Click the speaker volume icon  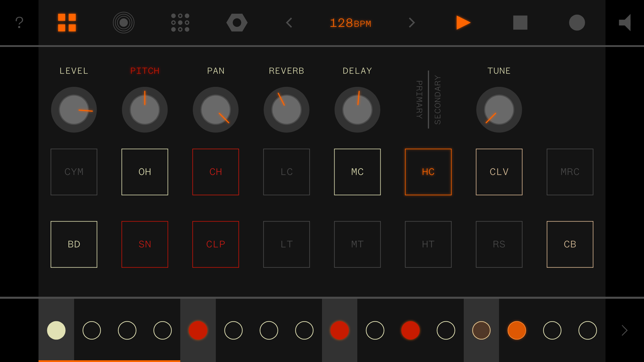(x=625, y=22)
